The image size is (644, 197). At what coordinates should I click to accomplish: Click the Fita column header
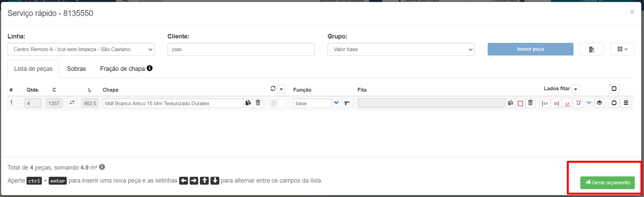tap(362, 90)
